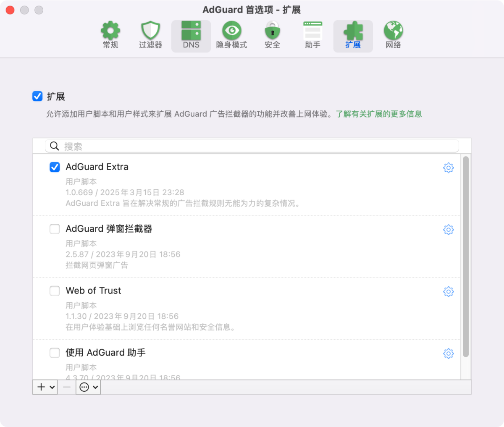
Task: Switch to the 助手 assistant tab
Action: click(x=312, y=36)
